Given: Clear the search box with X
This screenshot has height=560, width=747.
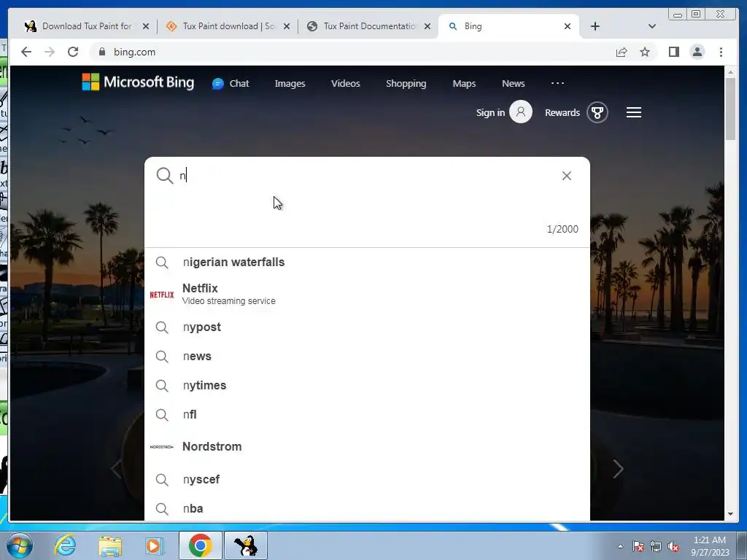Looking at the screenshot, I should point(566,176).
